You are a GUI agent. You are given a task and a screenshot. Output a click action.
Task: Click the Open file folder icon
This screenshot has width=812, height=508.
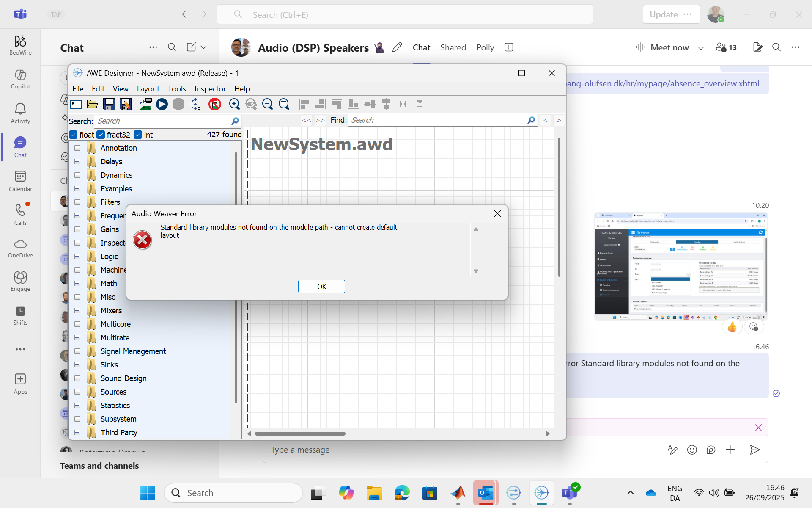[92, 104]
